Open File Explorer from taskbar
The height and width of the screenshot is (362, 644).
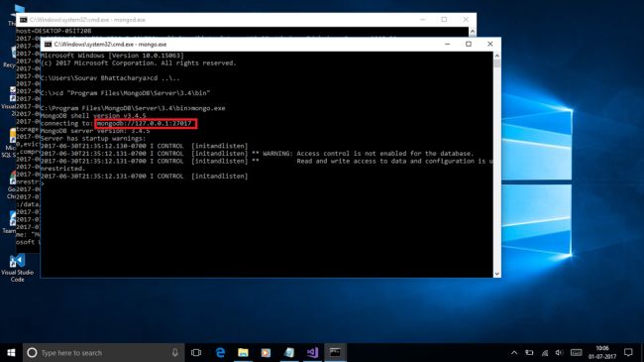[243, 352]
